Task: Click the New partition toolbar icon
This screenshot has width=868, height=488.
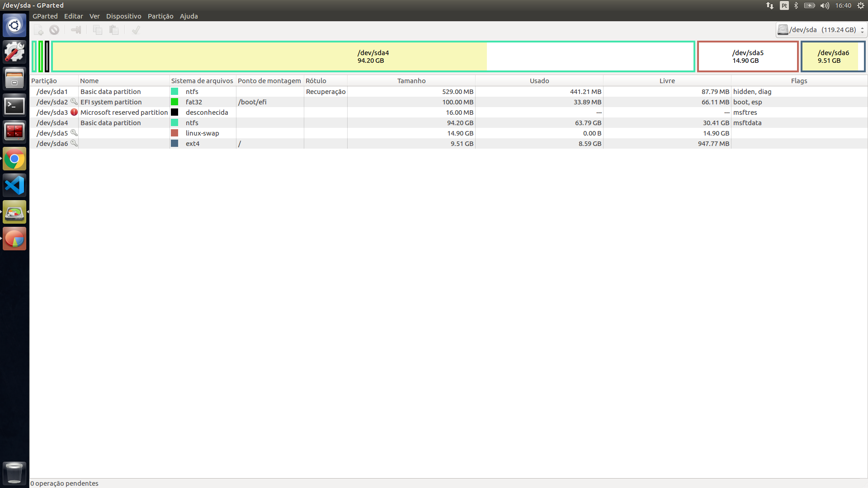Action: pyautogui.click(x=39, y=30)
